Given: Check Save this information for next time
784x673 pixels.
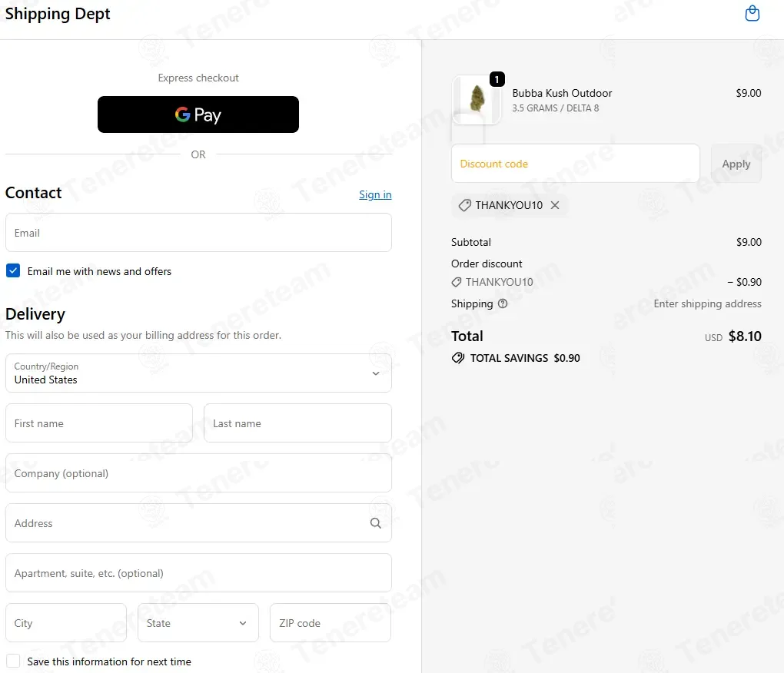Looking at the screenshot, I should (x=13, y=661).
